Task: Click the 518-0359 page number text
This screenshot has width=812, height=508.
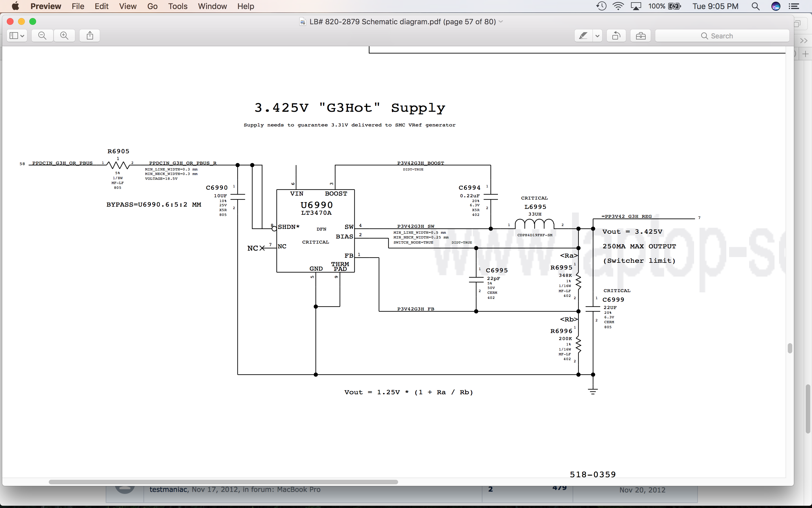Action: 593,474
